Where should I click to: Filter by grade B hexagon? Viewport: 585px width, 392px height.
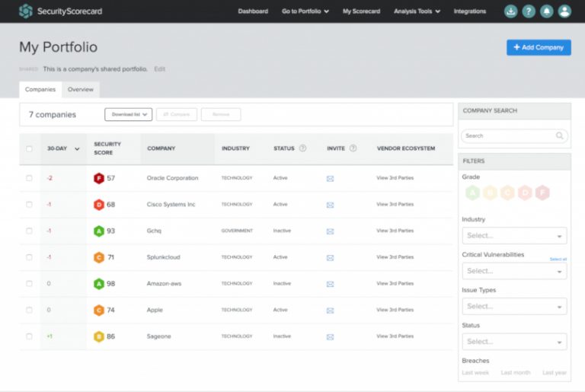pyautogui.click(x=490, y=193)
